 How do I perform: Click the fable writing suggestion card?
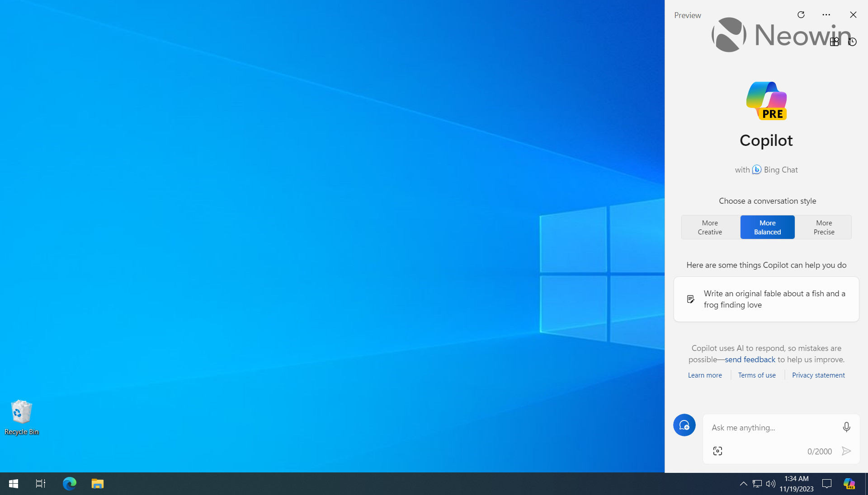767,299
